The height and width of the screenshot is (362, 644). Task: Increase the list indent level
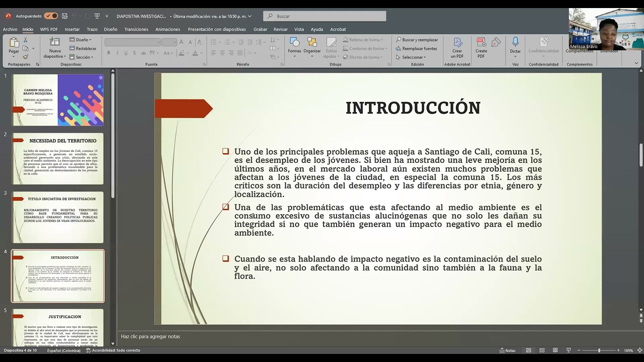click(x=250, y=42)
